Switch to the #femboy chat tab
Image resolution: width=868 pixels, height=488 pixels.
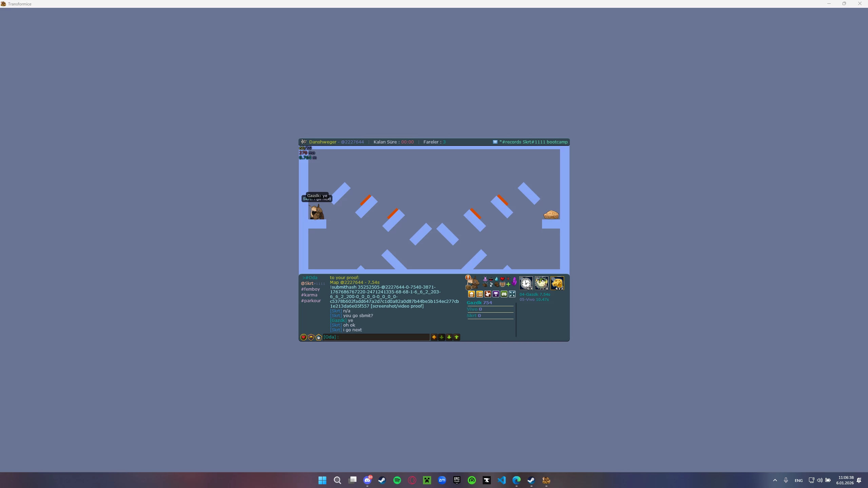pyautogui.click(x=310, y=289)
